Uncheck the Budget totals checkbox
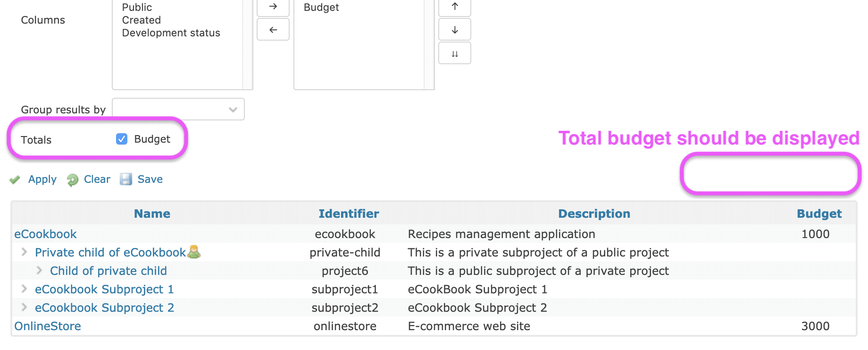Screen dimensions: 868x350 (122, 139)
